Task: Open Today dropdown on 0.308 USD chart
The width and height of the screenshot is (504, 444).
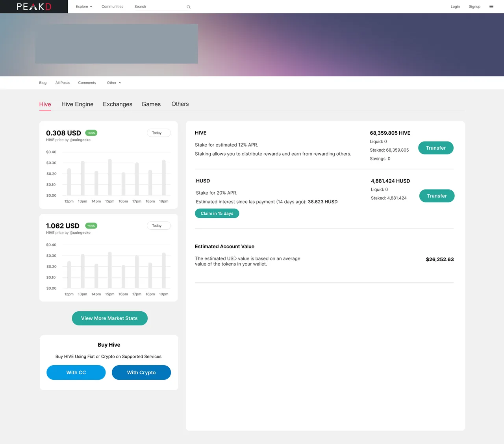Action: [159, 133]
